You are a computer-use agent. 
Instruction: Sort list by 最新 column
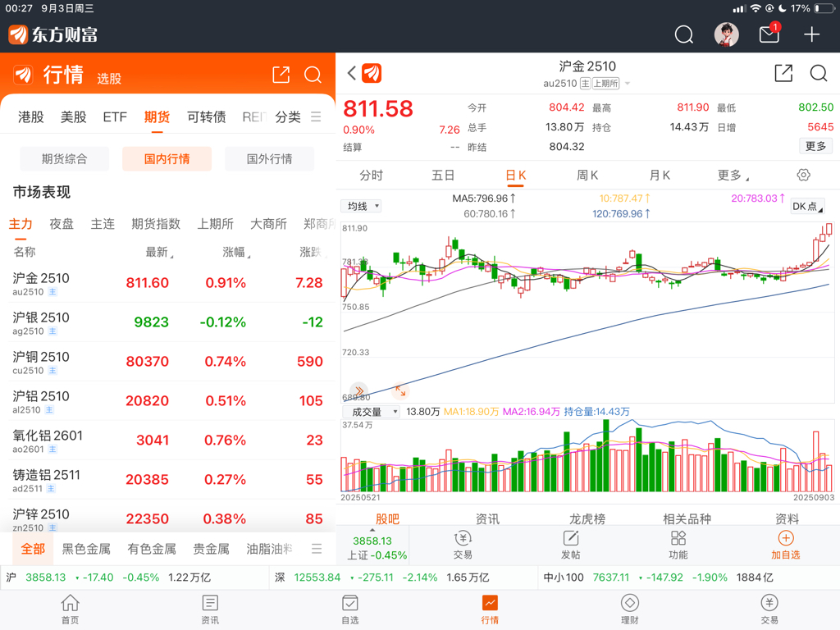[x=159, y=252]
